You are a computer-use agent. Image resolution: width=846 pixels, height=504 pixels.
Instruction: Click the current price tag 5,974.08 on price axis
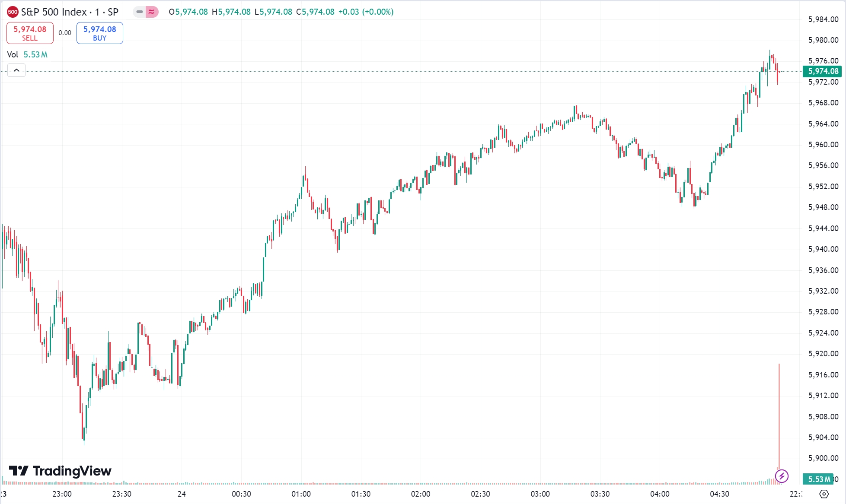pyautogui.click(x=822, y=71)
